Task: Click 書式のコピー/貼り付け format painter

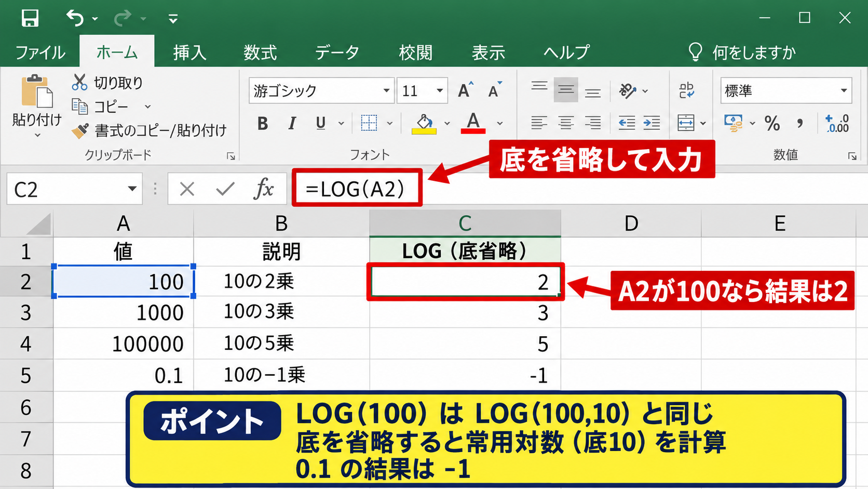Action: (x=150, y=130)
